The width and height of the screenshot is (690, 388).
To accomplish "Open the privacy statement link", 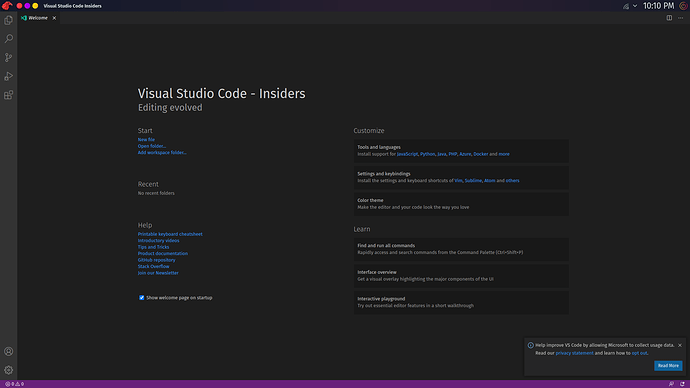I will point(574,353).
